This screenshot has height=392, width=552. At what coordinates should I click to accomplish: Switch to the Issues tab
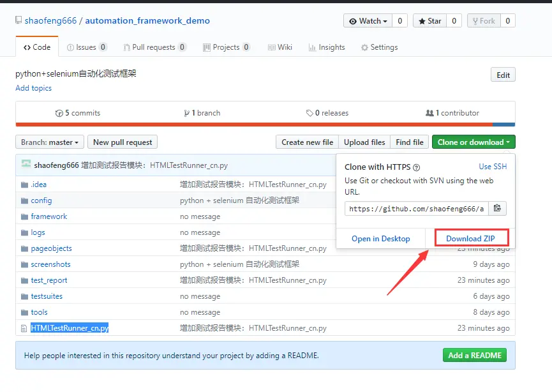click(87, 47)
